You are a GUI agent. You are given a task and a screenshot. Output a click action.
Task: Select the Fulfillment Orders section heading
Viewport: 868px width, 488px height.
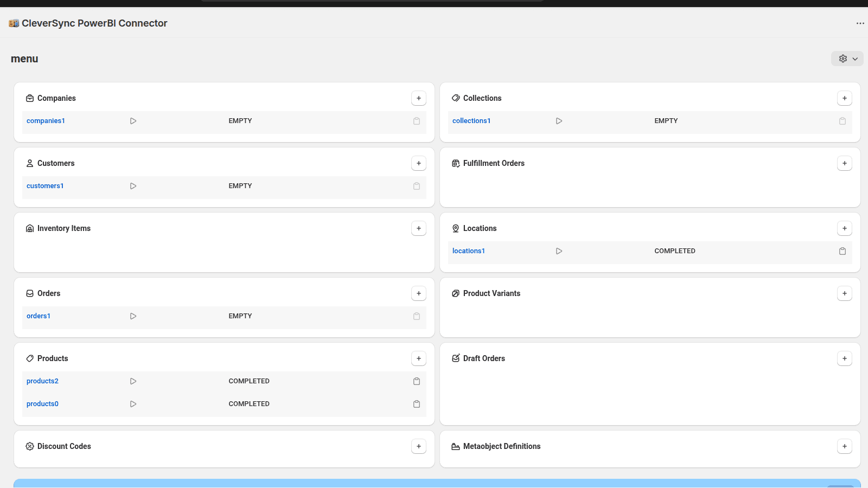coord(494,163)
